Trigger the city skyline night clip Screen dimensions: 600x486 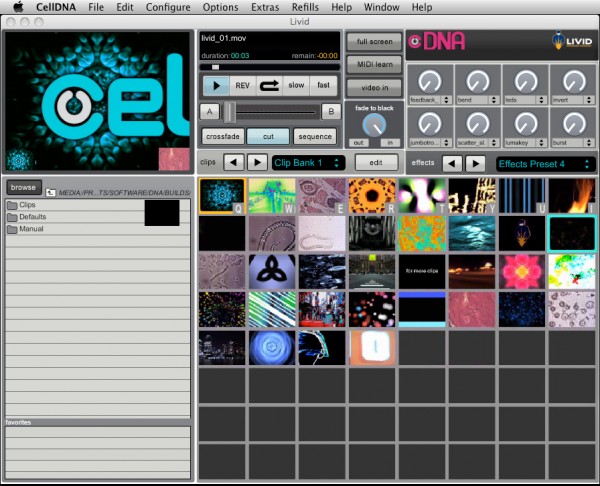(x=222, y=347)
